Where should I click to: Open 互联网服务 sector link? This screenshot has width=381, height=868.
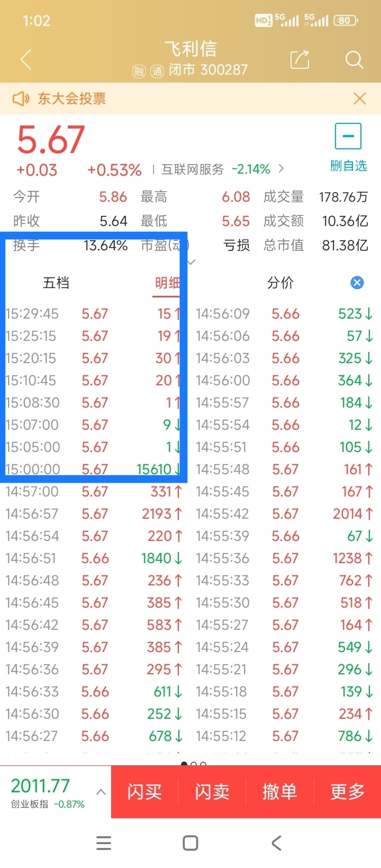click(193, 169)
